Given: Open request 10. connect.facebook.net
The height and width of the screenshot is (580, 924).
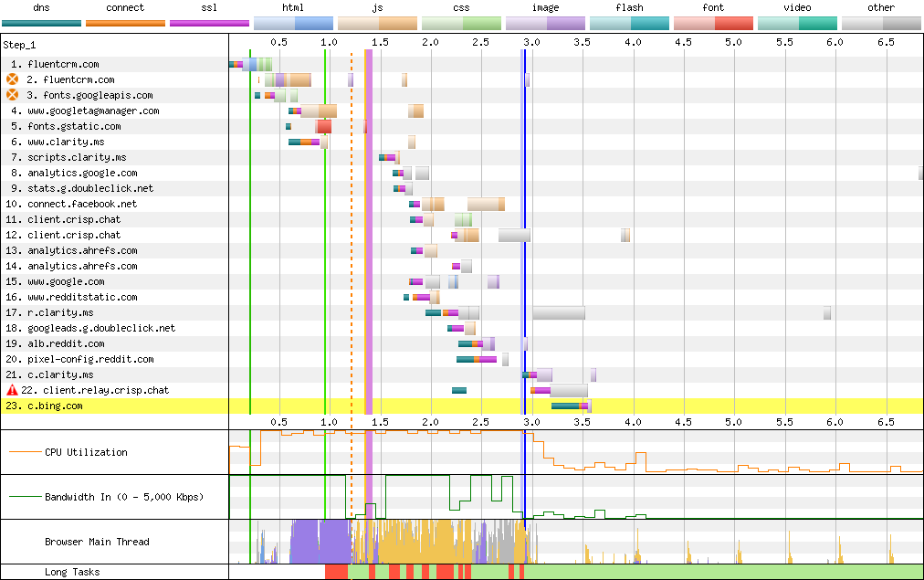Looking at the screenshot, I should click(71, 204).
